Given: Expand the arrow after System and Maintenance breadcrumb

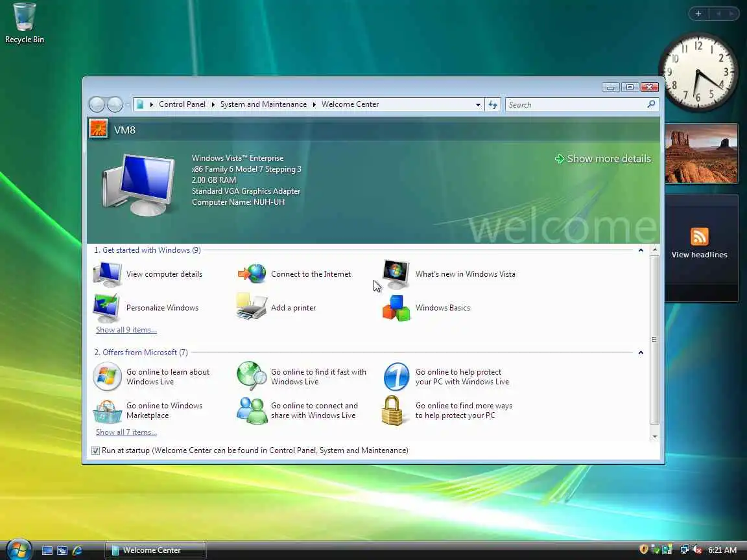Looking at the screenshot, I should [314, 104].
